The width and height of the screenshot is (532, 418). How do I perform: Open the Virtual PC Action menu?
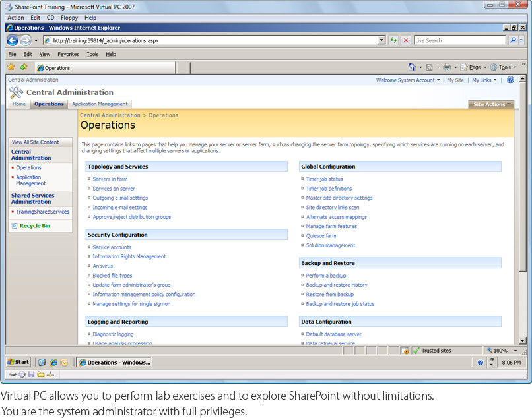(x=16, y=18)
